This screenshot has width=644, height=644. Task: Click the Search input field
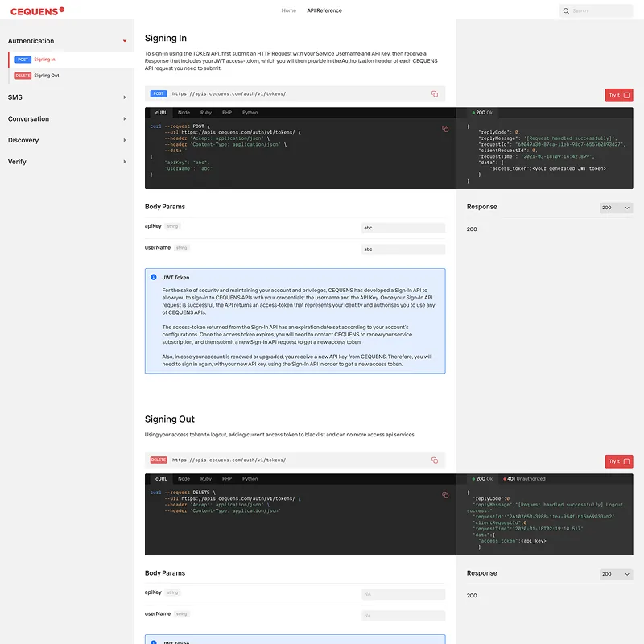tap(596, 11)
